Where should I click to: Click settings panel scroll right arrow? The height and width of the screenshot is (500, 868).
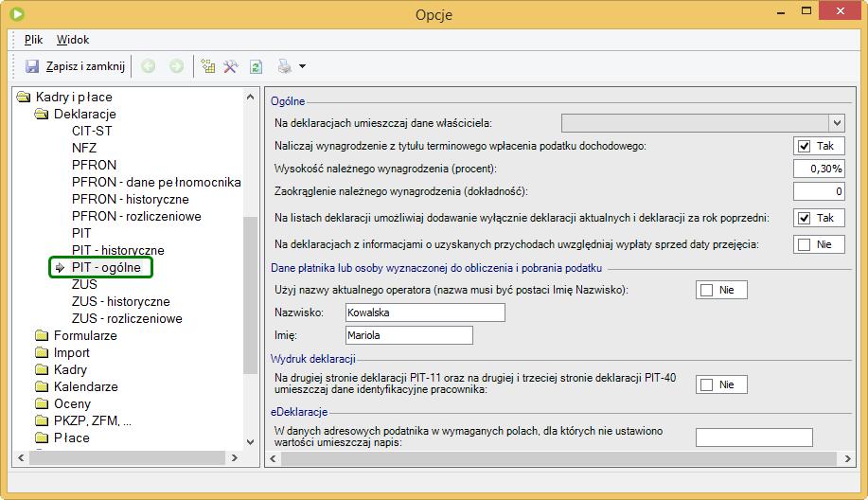(x=847, y=458)
